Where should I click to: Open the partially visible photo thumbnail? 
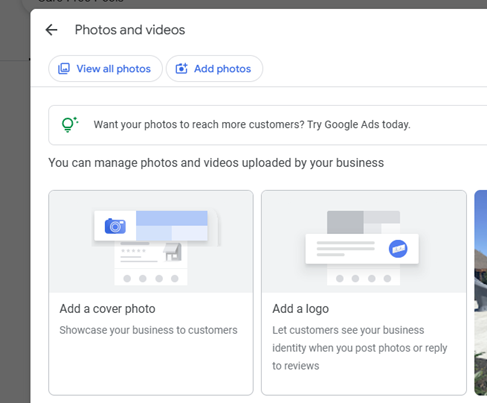tap(481, 293)
